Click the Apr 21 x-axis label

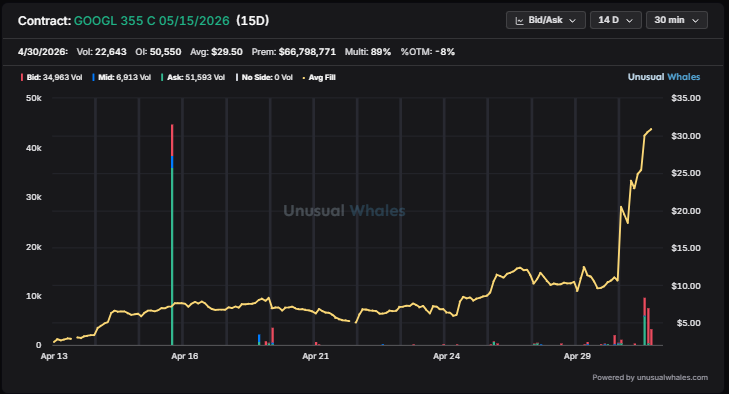tap(316, 356)
